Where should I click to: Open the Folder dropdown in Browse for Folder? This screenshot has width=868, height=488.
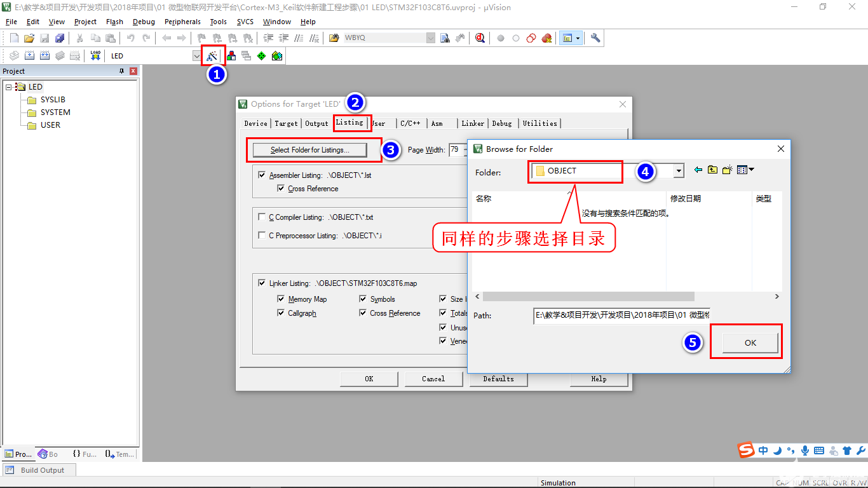pos(679,170)
